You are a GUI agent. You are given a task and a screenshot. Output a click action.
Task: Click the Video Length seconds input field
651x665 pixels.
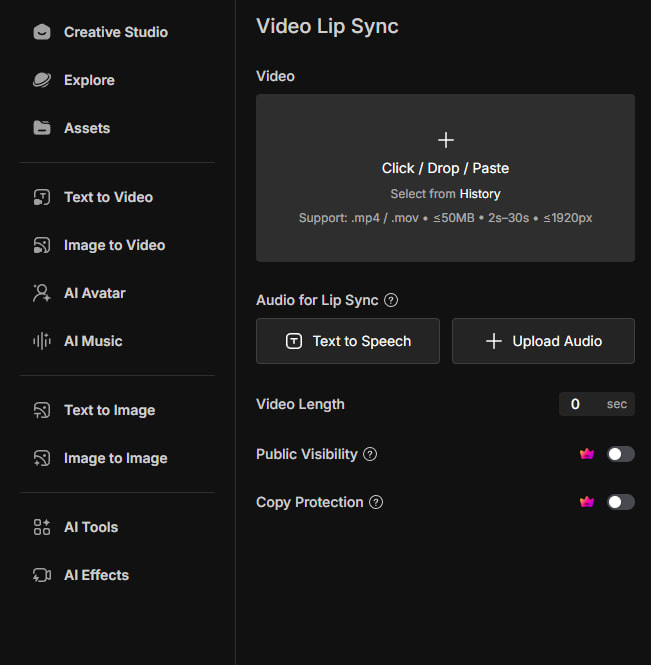click(x=597, y=404)
